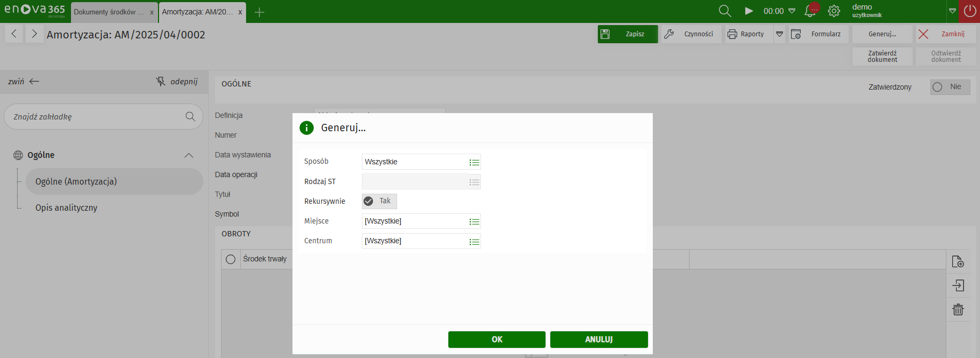This screenshot has height=358, width=980.
Task: Open notifications bell icon
Action: tap(810, 11)
